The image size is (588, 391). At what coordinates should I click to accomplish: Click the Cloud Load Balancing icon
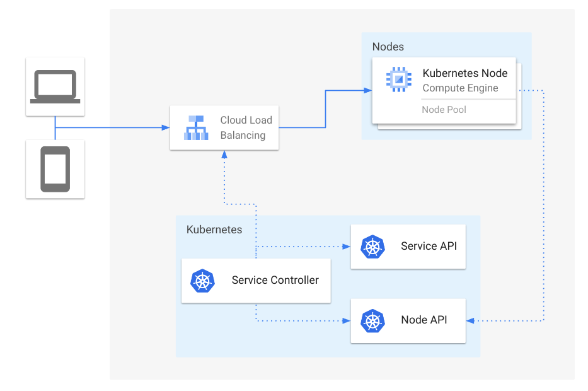click(x=195, y=127)
